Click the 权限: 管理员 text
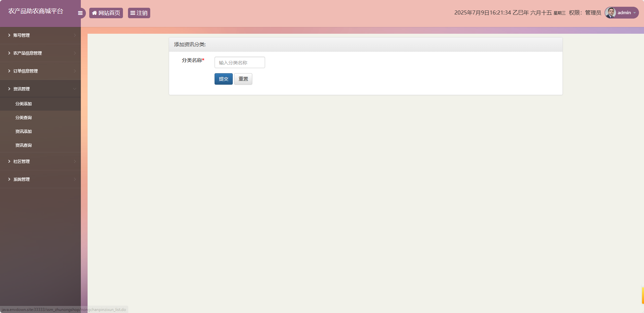Viewport: 644px width, 313px height. [x=585, y=13]
